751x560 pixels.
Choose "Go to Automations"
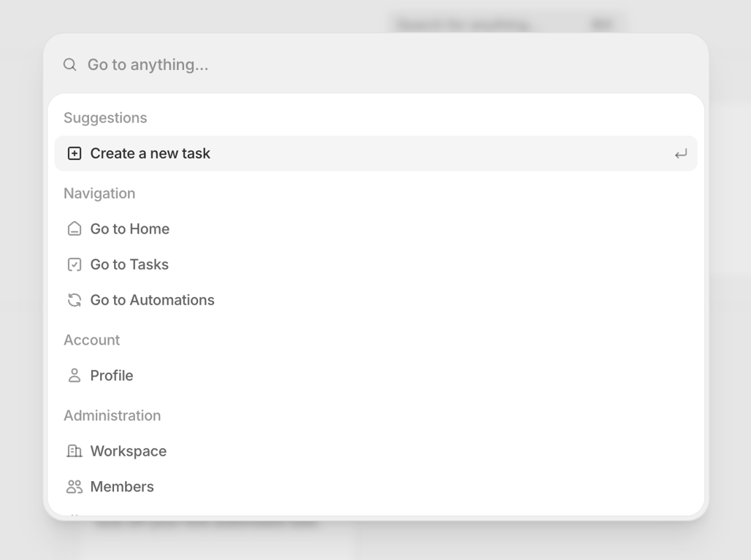tap(376, 299)
